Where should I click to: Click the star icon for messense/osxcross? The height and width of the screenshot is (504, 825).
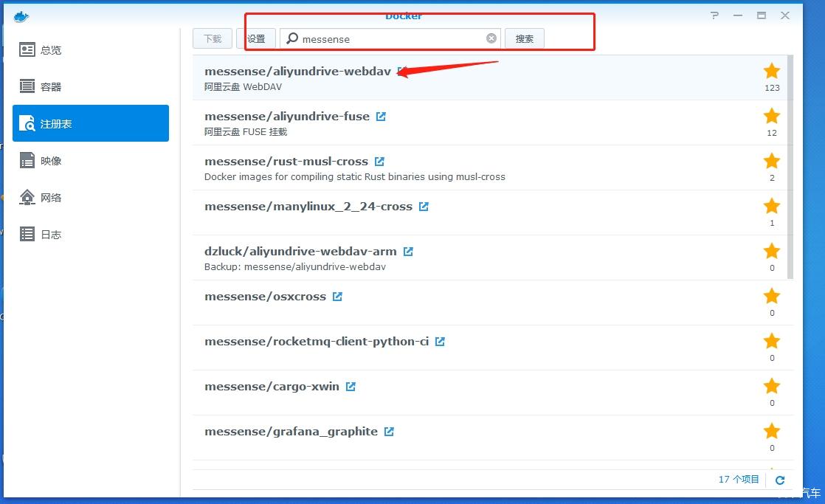click(772, 296)
